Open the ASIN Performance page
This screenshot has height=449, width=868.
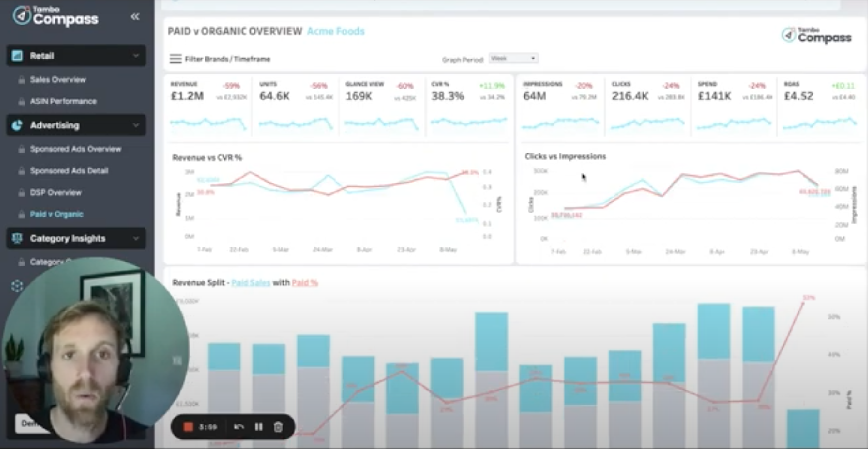click(63, 101)
